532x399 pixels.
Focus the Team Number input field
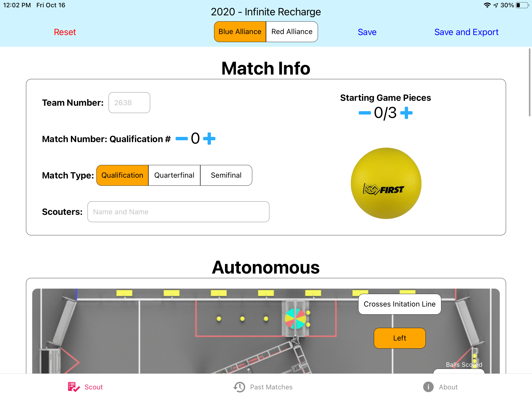[x=129, y=103]
